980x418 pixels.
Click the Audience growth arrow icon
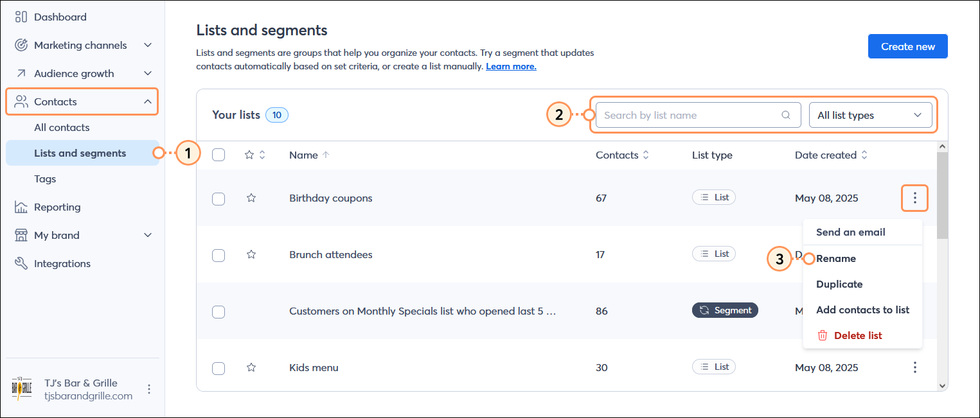click(x=21, y=73)
